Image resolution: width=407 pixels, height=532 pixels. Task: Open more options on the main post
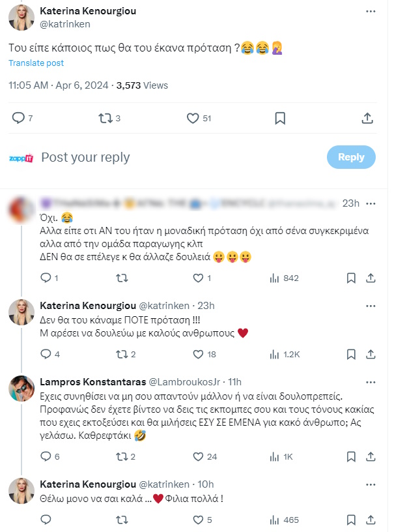(371, 12)
